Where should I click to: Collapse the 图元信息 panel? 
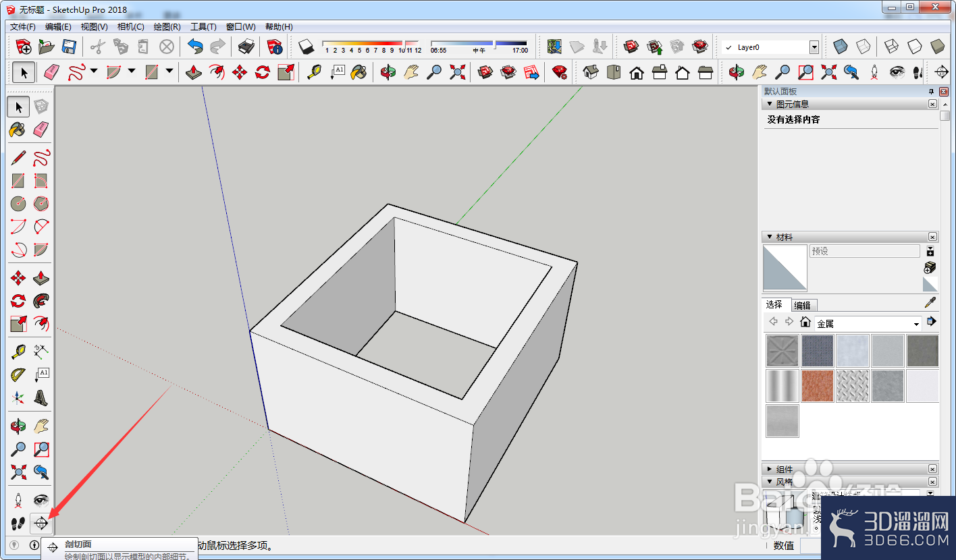[769, 104]
